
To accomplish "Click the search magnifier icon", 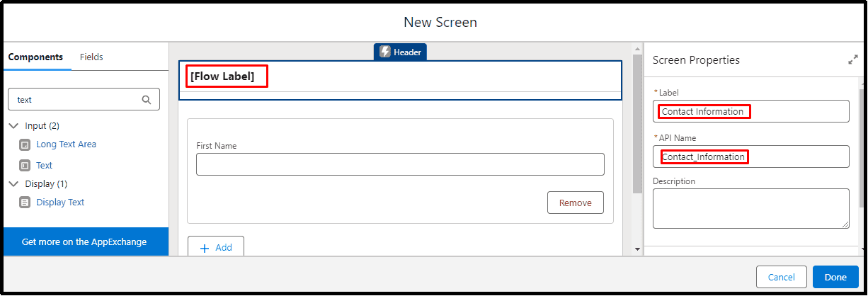I will (147, 100).
